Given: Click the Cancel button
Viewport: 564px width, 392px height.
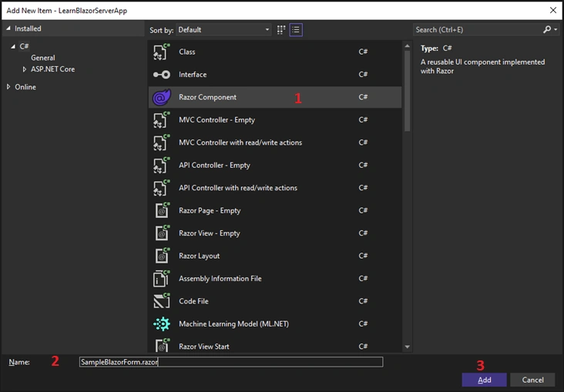Looking at the screenshot, I should (532, 380).
